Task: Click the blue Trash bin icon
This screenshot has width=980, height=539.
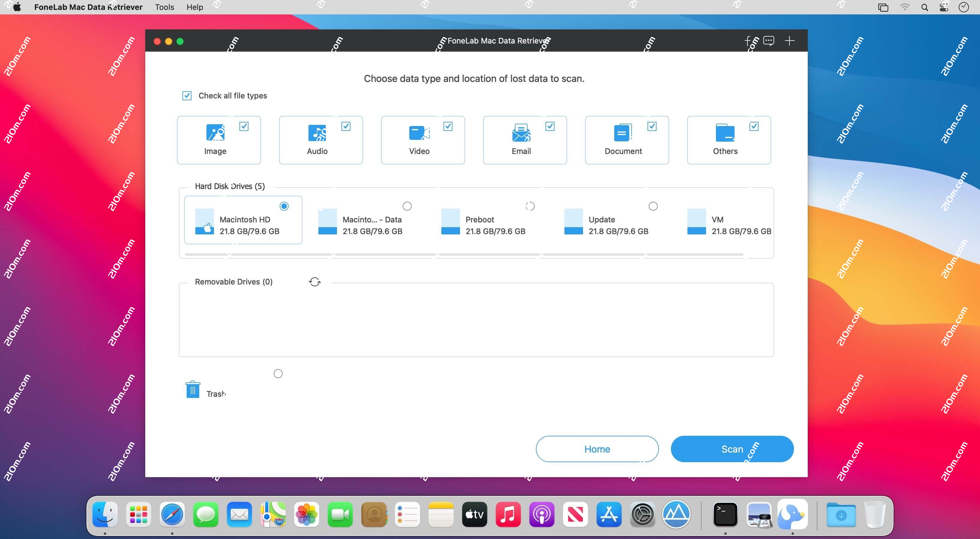Action: [x=193, y=389]
